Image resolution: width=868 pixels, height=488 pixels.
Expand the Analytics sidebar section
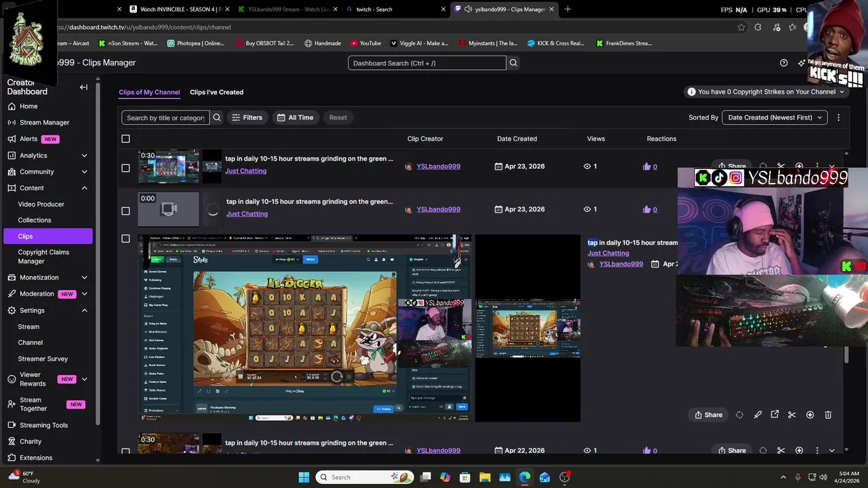(84, 155)
